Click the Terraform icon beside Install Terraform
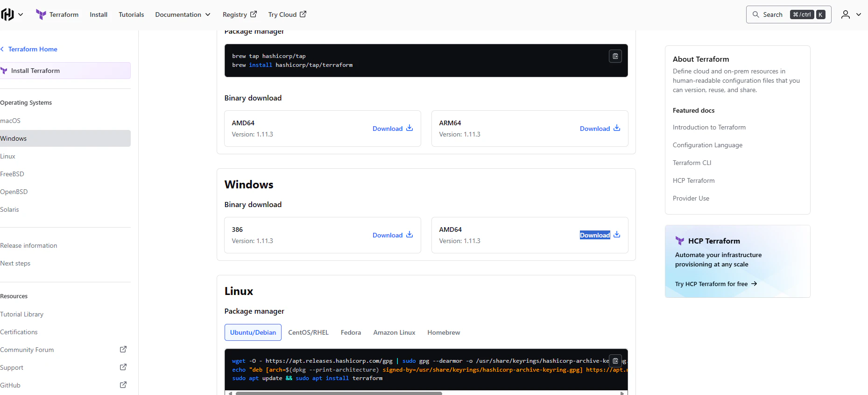The height and width of the screenshot is (395, 868). 4,71
